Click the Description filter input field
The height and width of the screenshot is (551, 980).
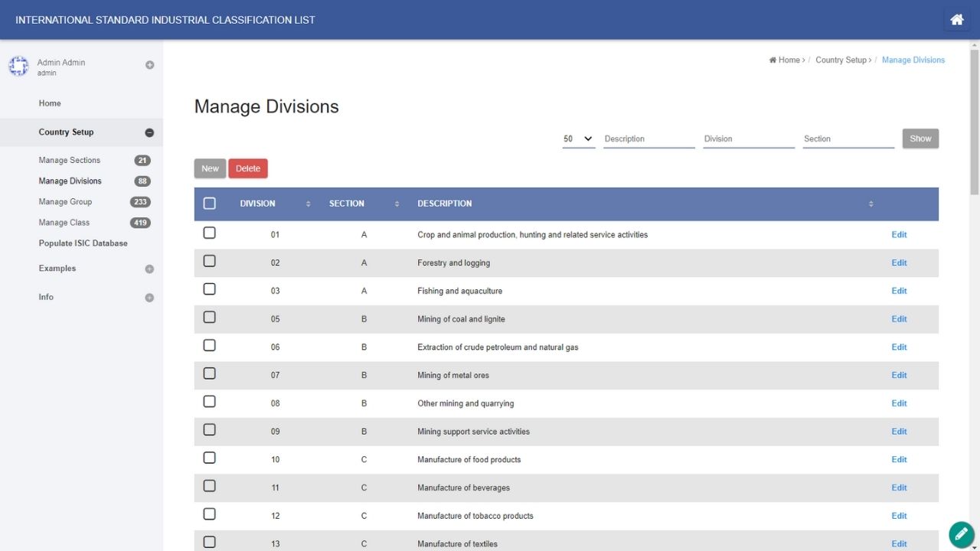[x=648, y=139]
